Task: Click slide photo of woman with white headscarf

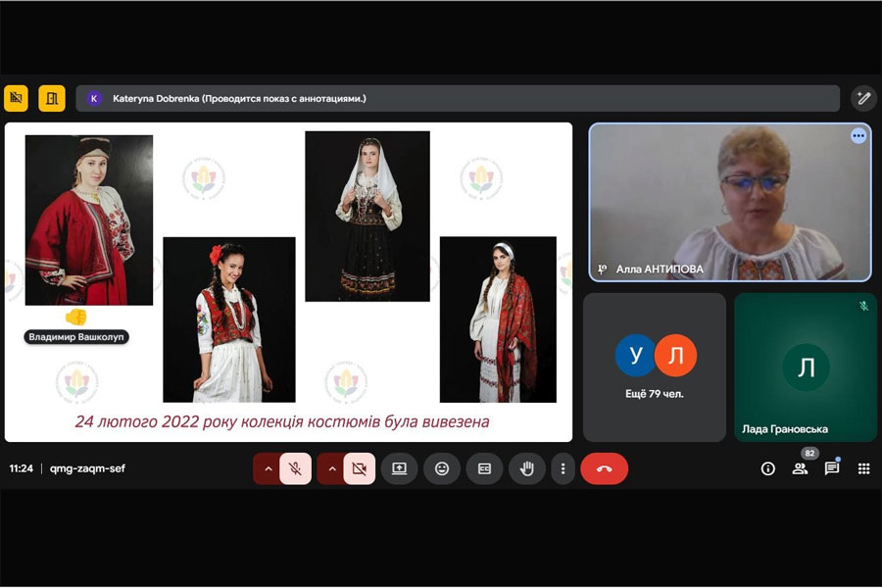Action: [x=367, y=216]
